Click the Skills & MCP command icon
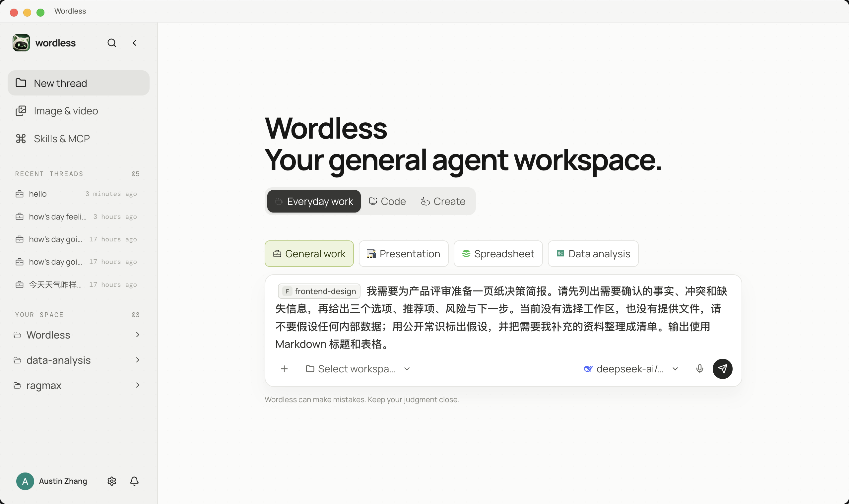849x504 pixels. pos(21,139)
